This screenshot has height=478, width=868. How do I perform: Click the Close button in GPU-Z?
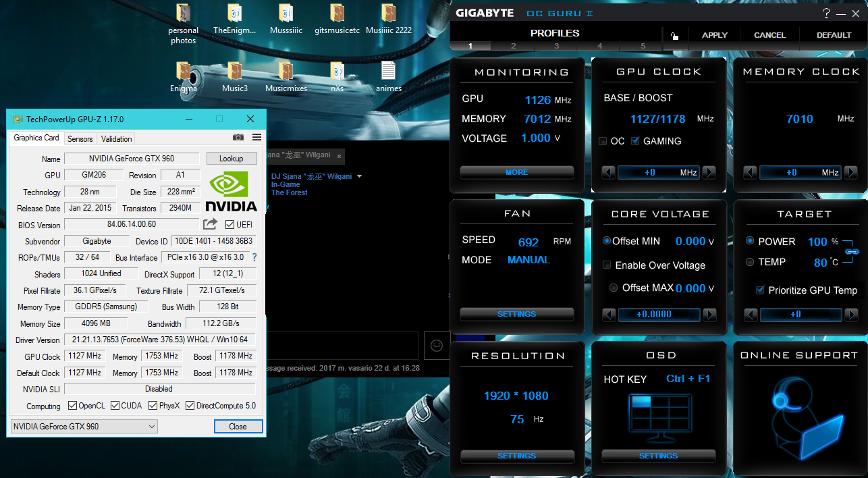[238, 427]
